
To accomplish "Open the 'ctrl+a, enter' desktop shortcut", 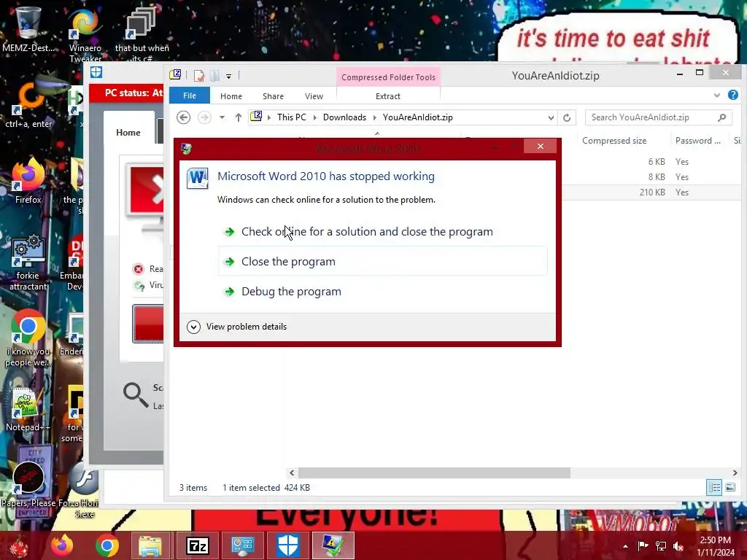I will coord(28,105).
